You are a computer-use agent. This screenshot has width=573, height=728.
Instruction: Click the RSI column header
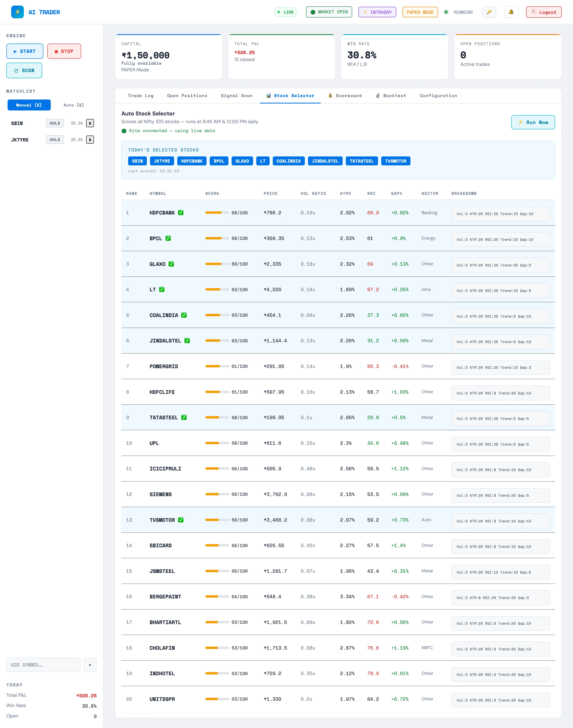371,194
